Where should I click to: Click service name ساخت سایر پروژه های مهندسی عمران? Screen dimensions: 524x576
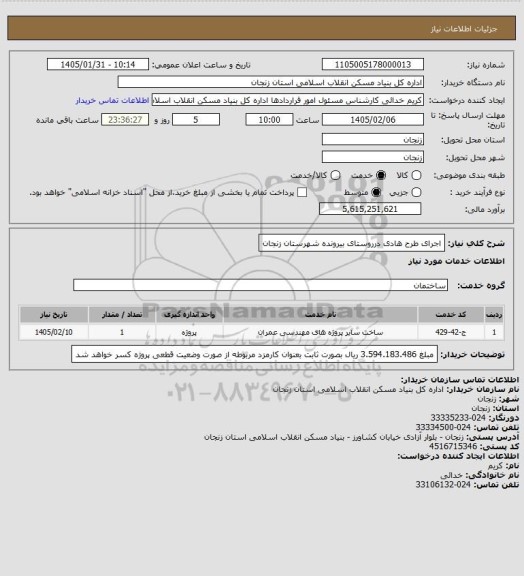click(x=320, y=332)
